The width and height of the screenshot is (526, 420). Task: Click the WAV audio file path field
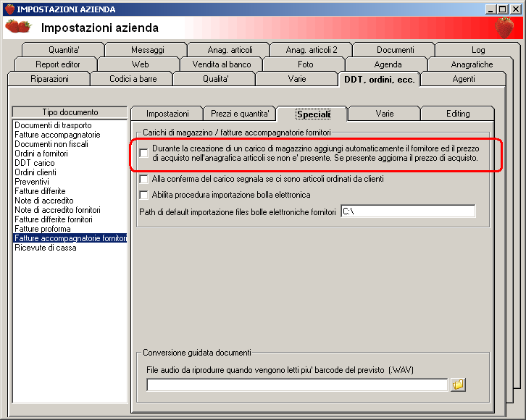pos(297,385)
